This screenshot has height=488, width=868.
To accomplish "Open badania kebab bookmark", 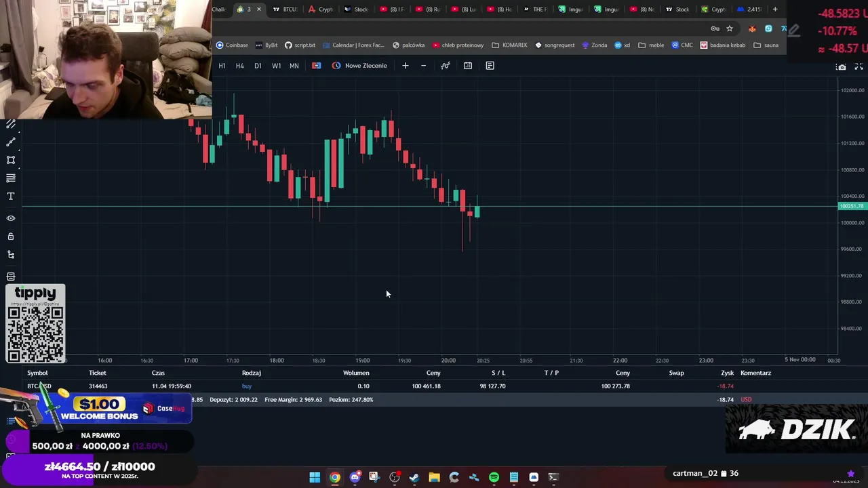I will 723,45.
